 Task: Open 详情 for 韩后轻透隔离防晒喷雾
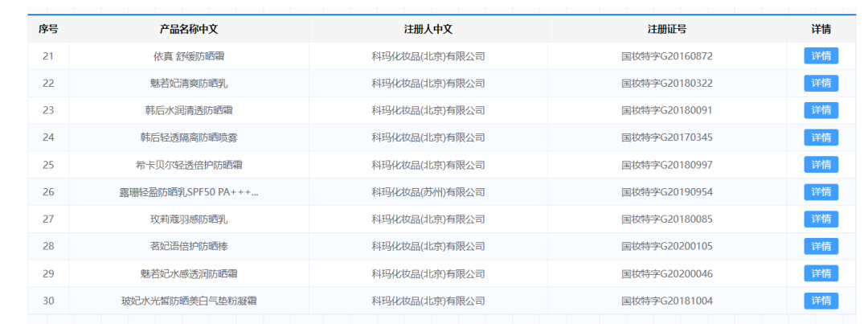click(821, 137)
